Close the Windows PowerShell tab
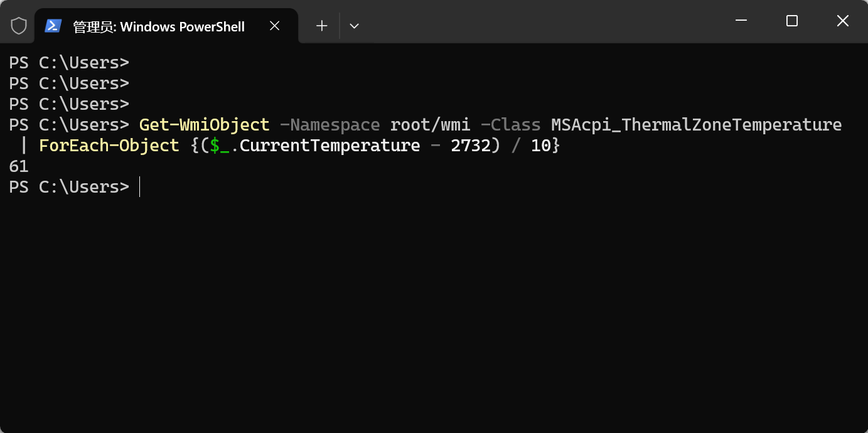 pos(274,26)
